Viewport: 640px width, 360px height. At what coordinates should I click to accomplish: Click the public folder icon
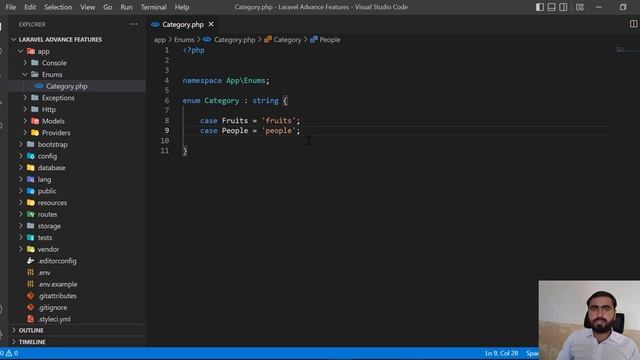coord(31,191)
